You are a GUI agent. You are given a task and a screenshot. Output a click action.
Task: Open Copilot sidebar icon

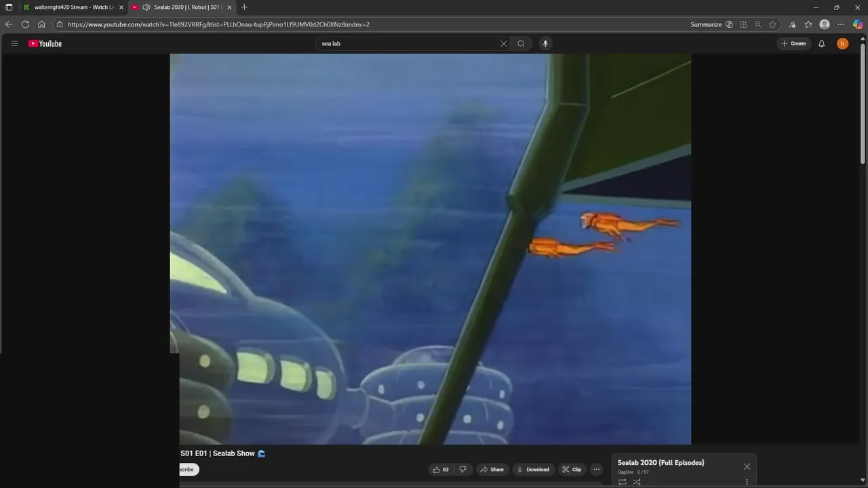coord(858,24)
